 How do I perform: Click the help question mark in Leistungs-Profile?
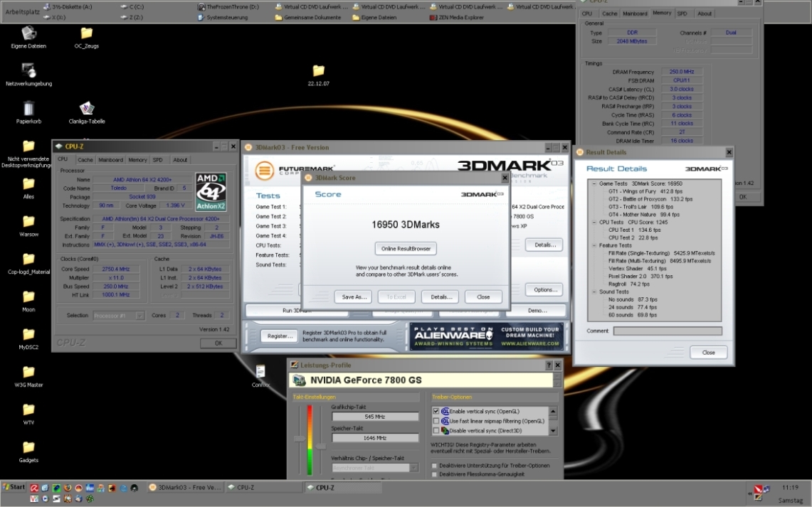[549, 365]
